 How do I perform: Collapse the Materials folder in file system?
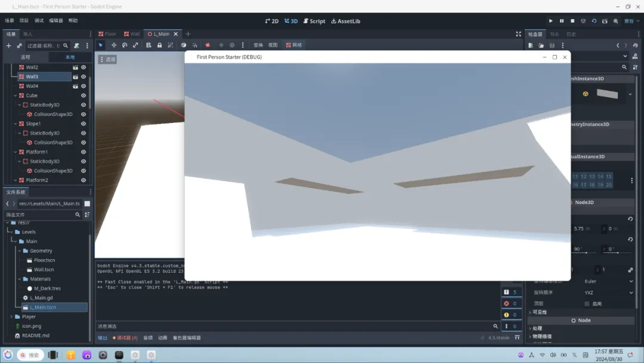19,279
